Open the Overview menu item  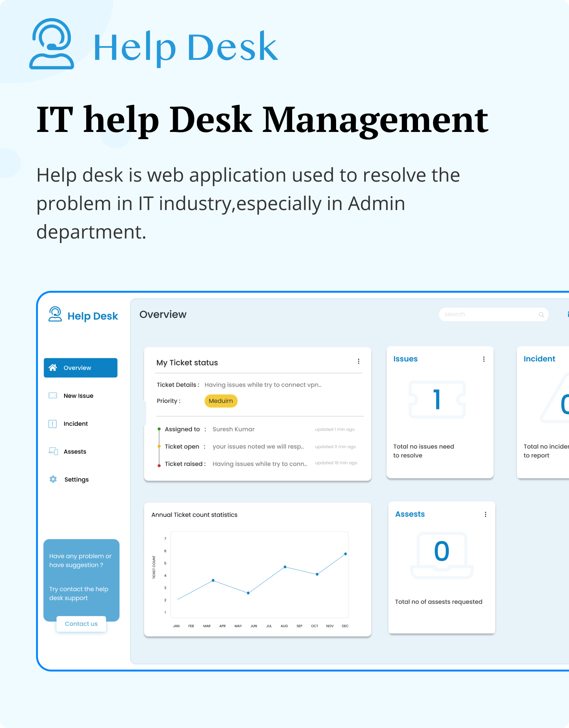80,368
